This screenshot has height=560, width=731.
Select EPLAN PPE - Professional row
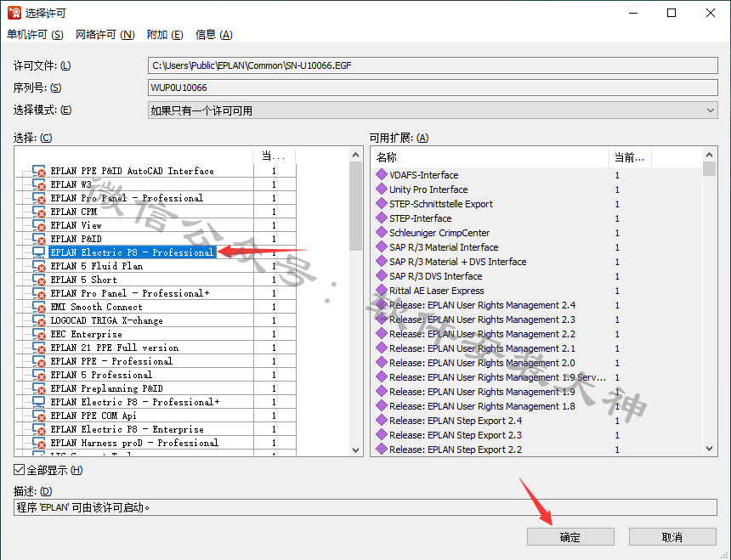pos(111,361)
